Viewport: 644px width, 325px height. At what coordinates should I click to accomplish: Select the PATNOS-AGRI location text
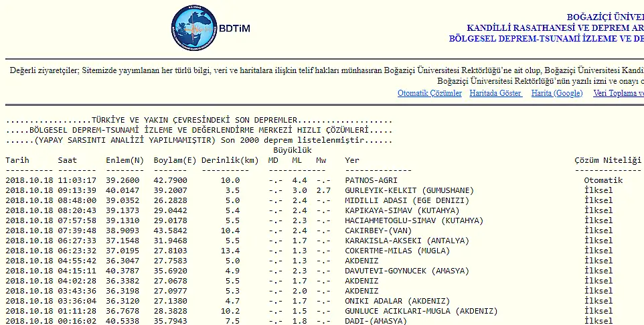(371, 180)
